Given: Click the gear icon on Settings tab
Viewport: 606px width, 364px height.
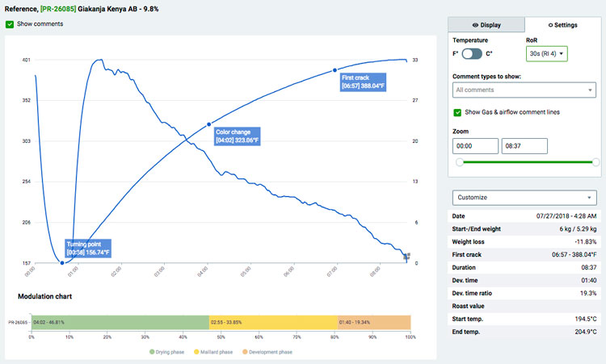Looking at the screenshot, I should click(x=550, y=25).
